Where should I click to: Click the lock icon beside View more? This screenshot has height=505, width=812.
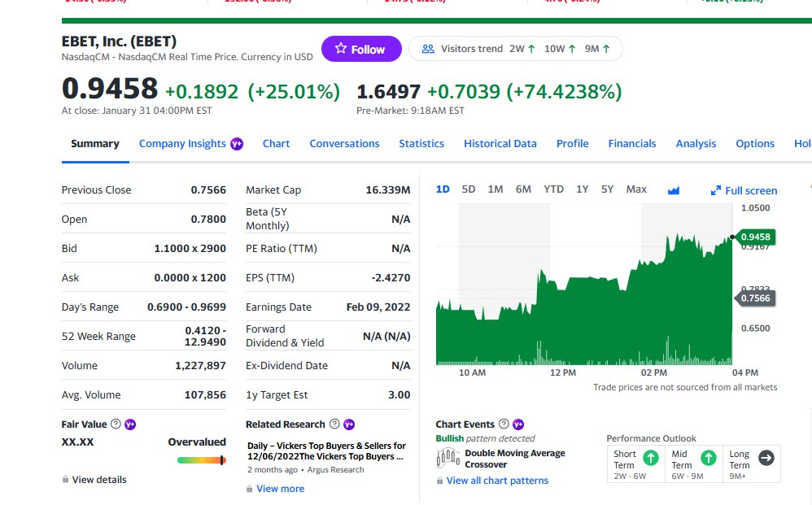click(250, 489)
